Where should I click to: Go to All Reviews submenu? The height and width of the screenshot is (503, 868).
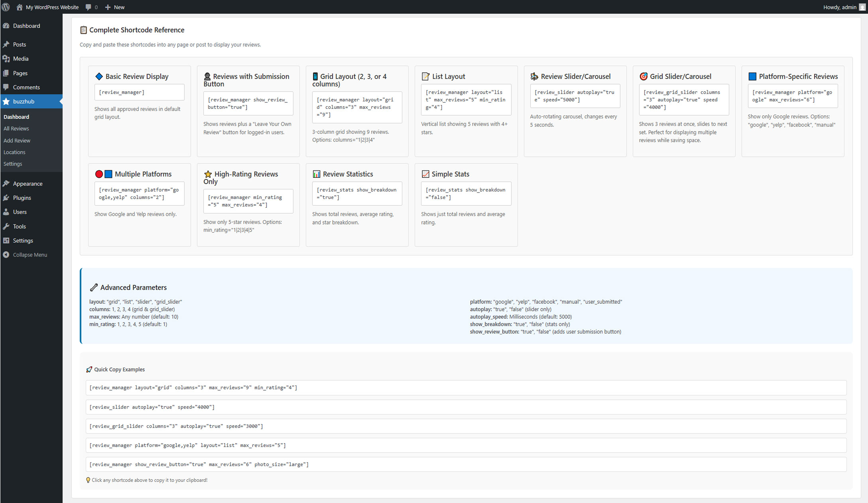16,129
